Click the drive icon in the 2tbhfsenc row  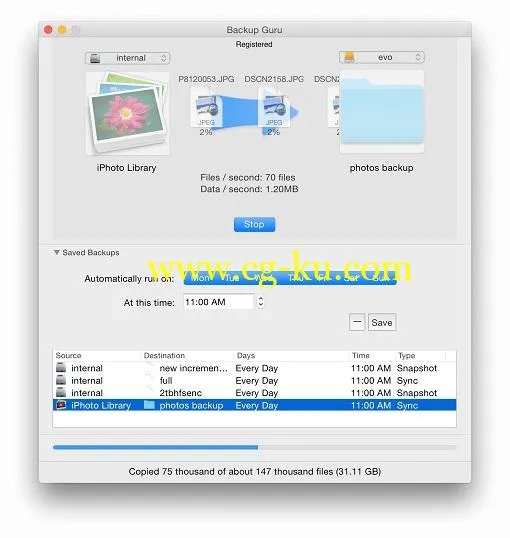61,393
